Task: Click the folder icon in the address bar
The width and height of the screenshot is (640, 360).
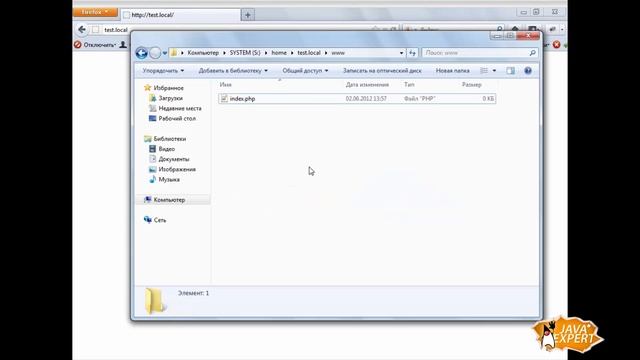Action: coord(174,53)
